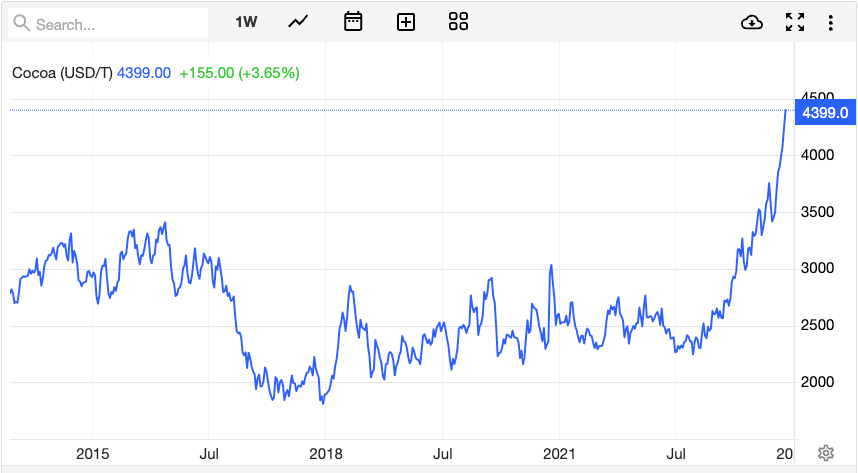Open the line chart type menu
This screenshot has height=473, width=858.
[298, 22]
